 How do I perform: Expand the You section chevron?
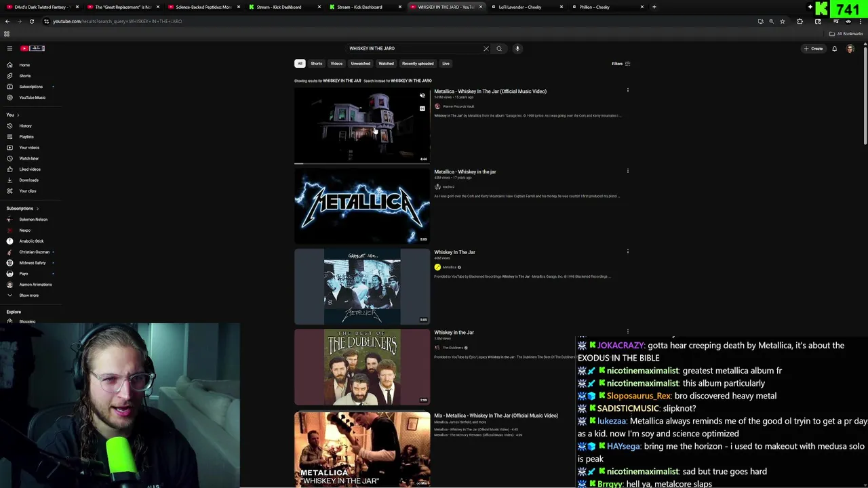point(18,115)
